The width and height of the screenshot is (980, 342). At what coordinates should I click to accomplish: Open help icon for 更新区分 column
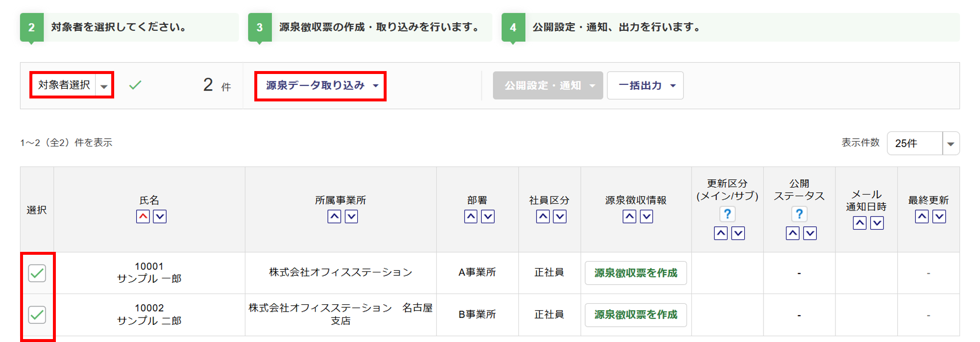pos(727,214)
